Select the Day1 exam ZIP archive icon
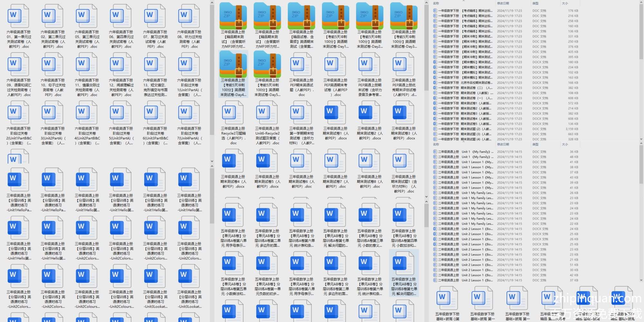The width and height of the screenshot is (644, 322). [336, 16]
